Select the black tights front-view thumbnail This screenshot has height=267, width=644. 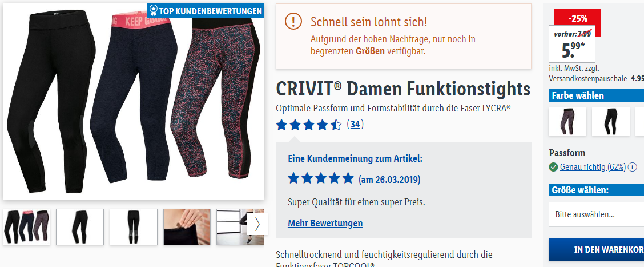pyautogui.click(x=134, y=227)
